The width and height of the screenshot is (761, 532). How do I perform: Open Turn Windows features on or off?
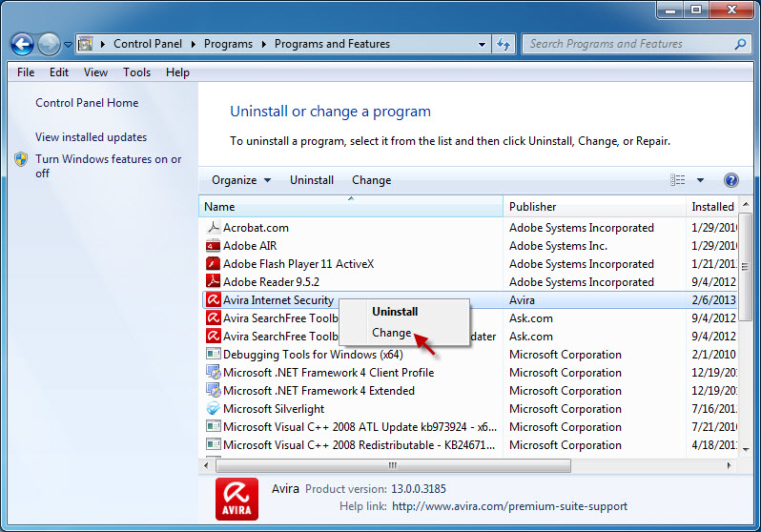pyautogui.click(x=108, y=166)
